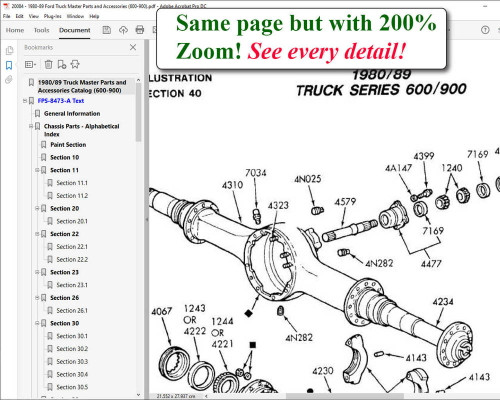Go to Section 30.3 bookmark
Screen dimensions: 500x400
(72, 362)
